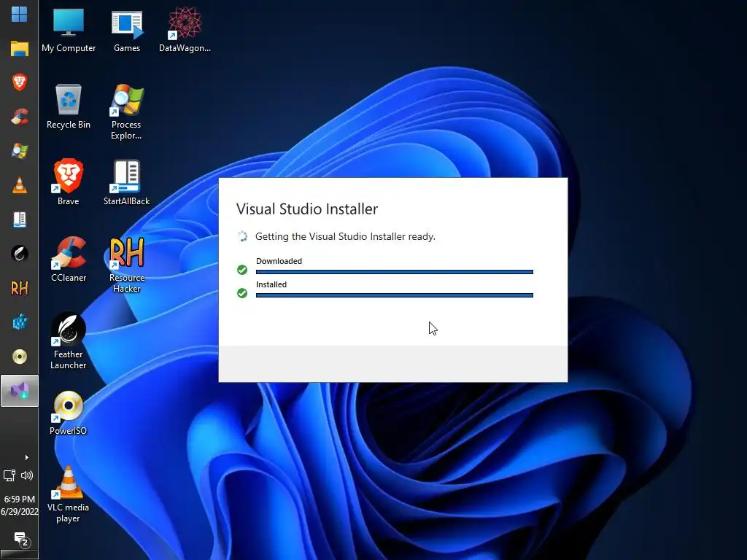Open PowerISO disc icon in taskbar
The image size is (747, 560).
(x=20, y=357)
